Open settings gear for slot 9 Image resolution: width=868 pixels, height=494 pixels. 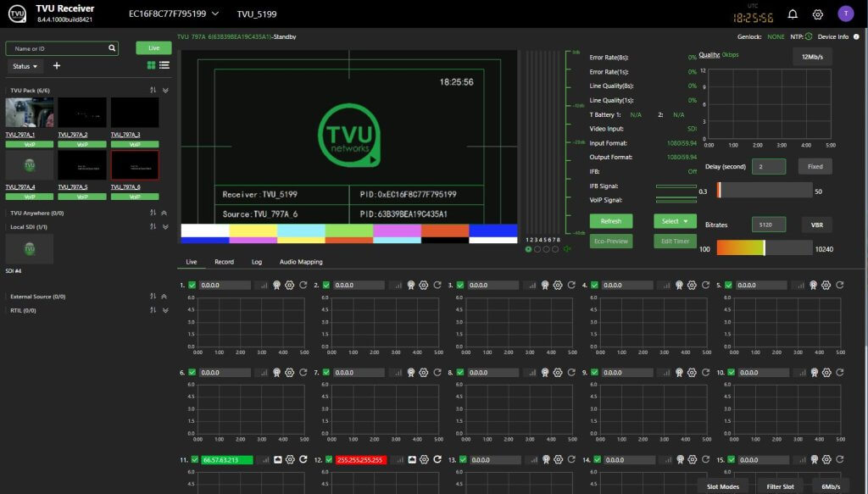point(692,373)
